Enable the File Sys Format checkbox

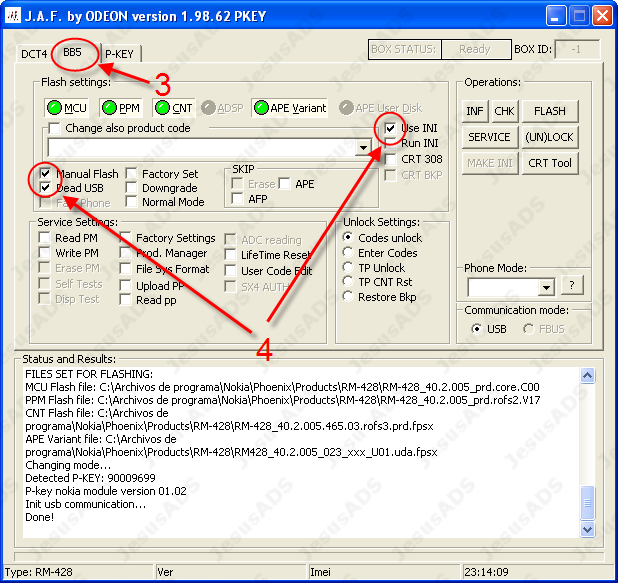(x=125, y=269)
